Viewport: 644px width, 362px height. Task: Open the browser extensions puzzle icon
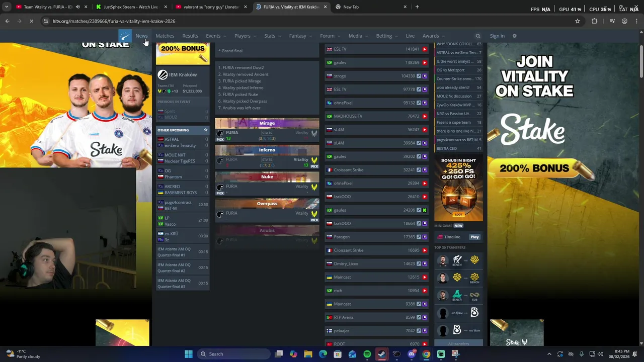coord(595,21)
